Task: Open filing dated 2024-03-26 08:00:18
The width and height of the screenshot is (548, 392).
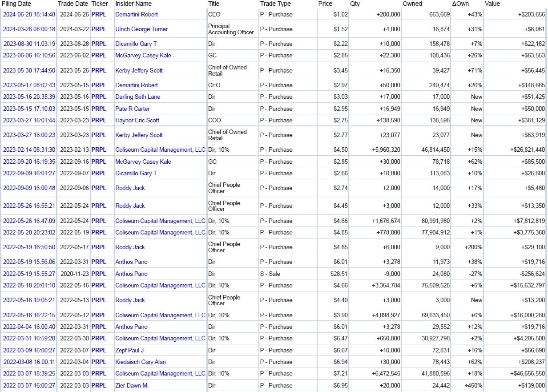Action: 29,29
